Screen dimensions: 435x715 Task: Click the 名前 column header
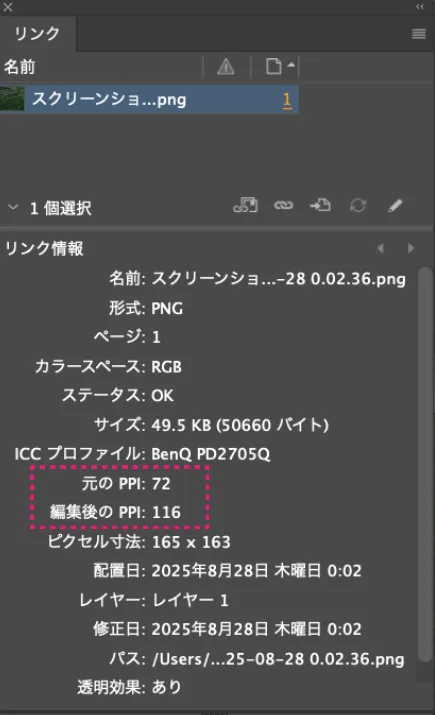[x=20, y=67]
